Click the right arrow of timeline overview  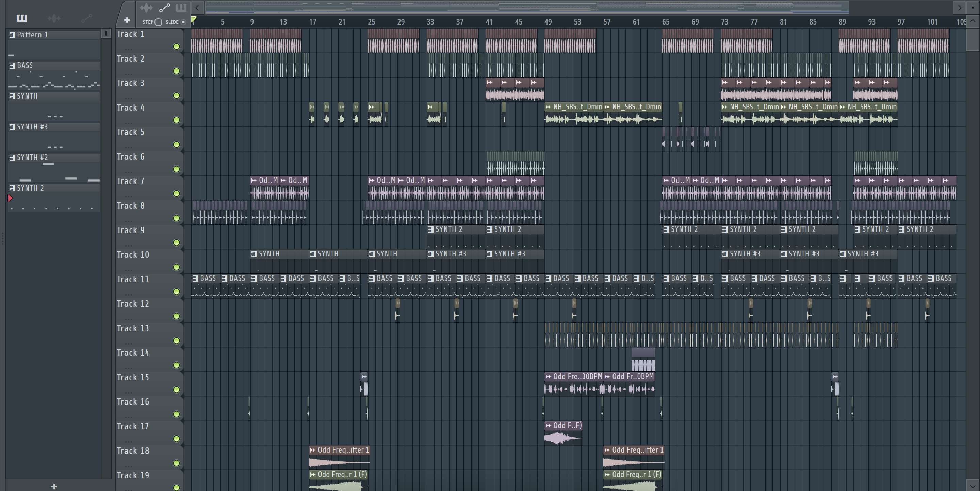[960, 7]
